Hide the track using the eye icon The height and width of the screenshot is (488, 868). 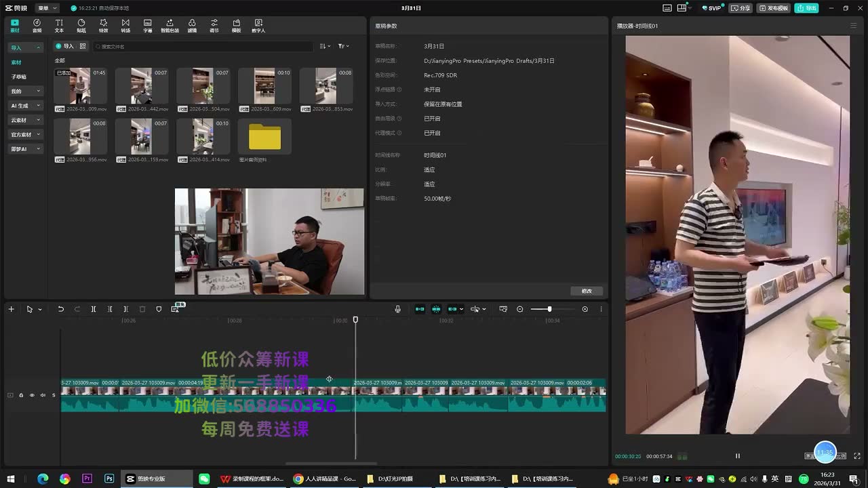click(x=32, y=395)
